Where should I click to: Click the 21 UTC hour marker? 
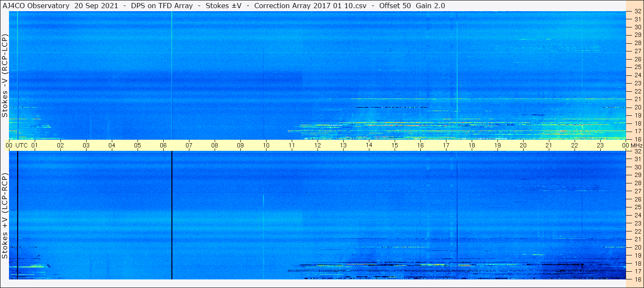click(549, 145)
